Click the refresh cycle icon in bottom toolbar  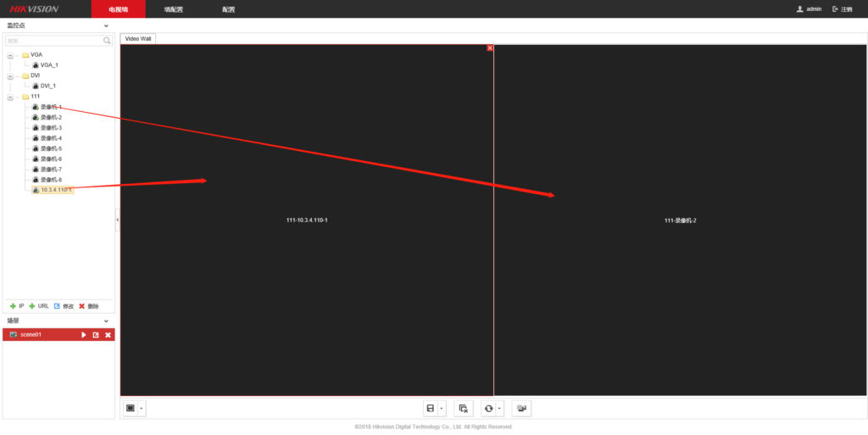[488, 408]
